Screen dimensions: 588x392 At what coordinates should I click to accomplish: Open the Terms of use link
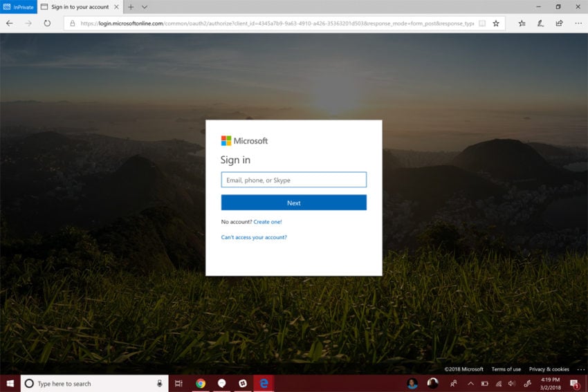506,369
